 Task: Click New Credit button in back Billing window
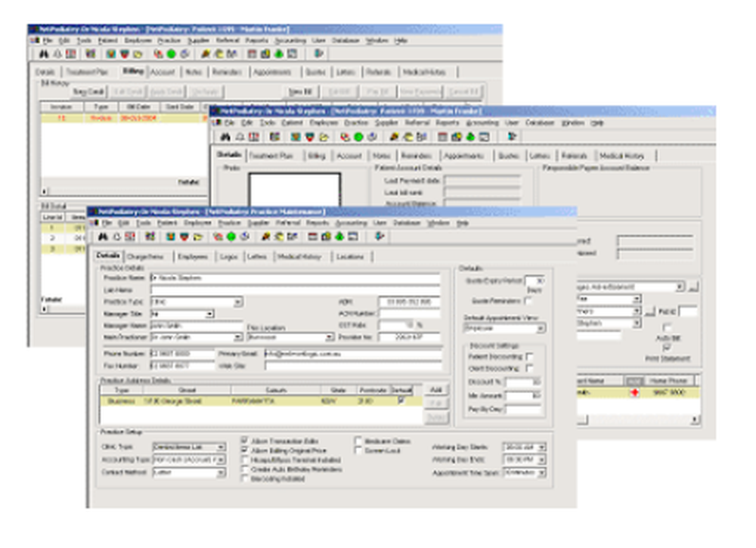pyautogui.click(x=88, y=91)
